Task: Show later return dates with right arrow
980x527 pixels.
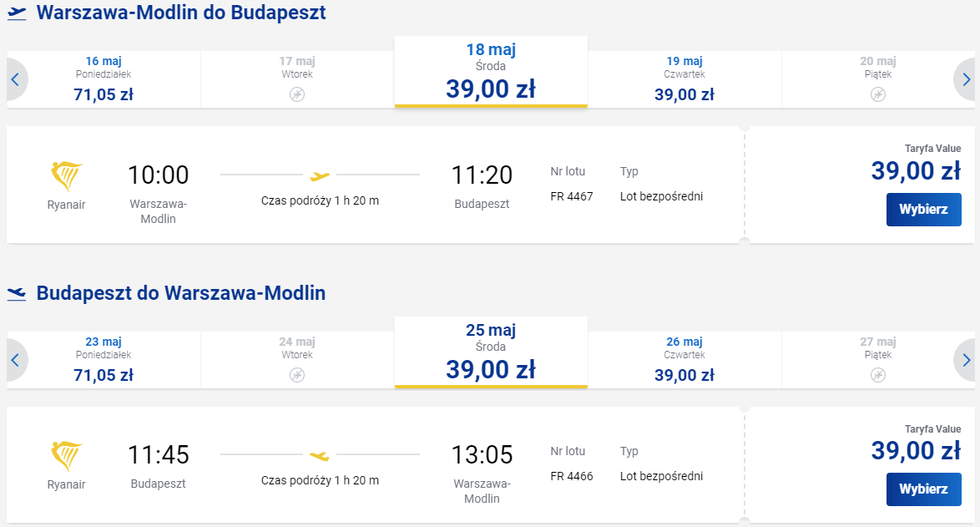Action: pos(966,360)
